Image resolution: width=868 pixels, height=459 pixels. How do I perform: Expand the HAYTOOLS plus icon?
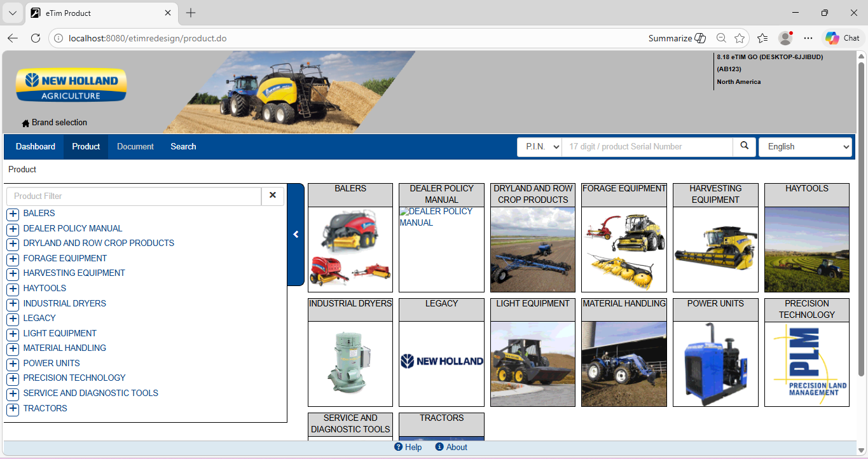tap(13, 289)
